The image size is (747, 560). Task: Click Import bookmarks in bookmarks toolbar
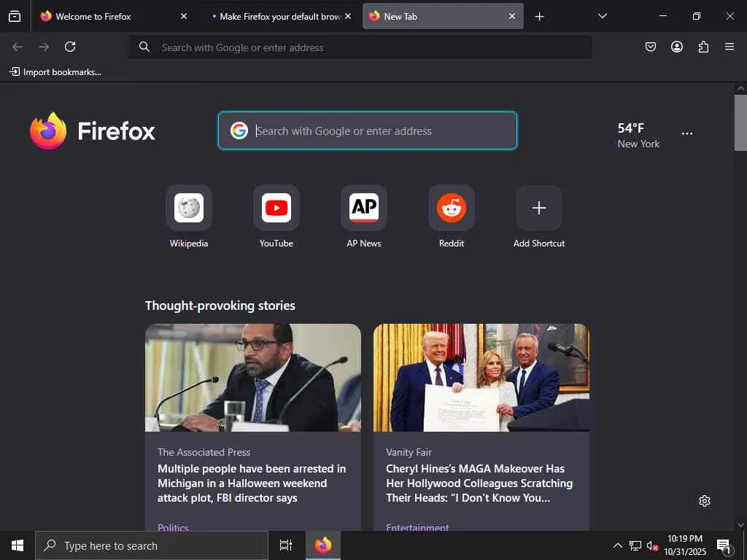(55, 72)
